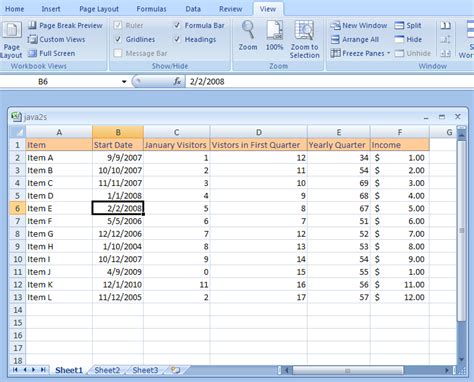Reset zoom to 100%
The width and height of the screenshot is (474, 382).
click(274, 36)
